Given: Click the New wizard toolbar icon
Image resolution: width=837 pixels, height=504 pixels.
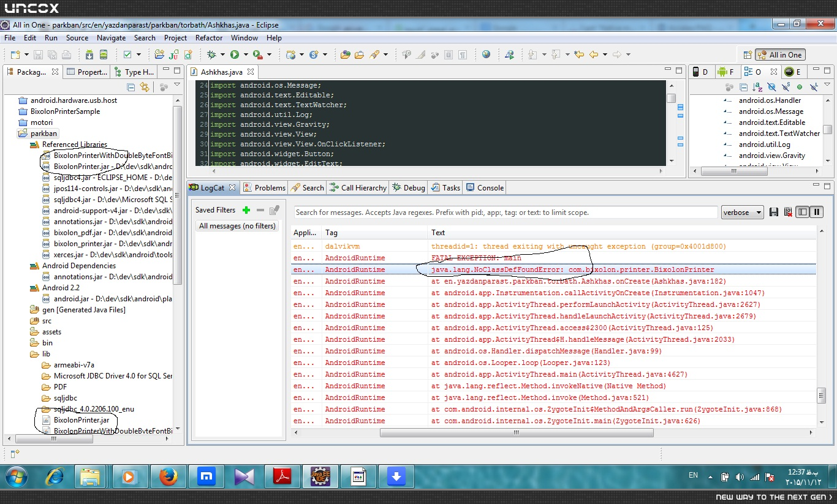Looking at the screenshot, I should (14, 55).
